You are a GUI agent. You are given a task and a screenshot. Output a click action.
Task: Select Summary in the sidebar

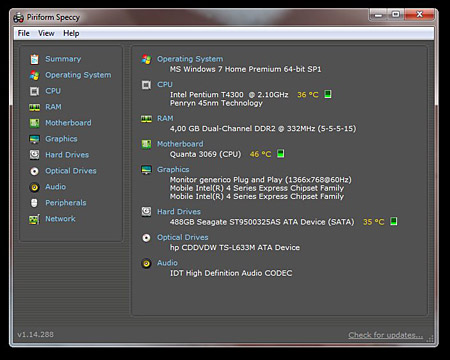63,59
